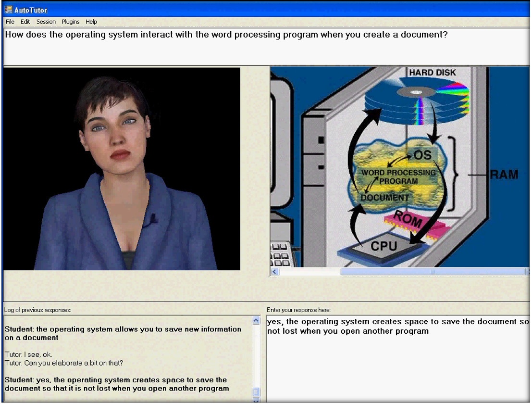Click inside the 'Enter your response here' text box
The height and width of the screenshot is (404, 532).
click(397, 358)
